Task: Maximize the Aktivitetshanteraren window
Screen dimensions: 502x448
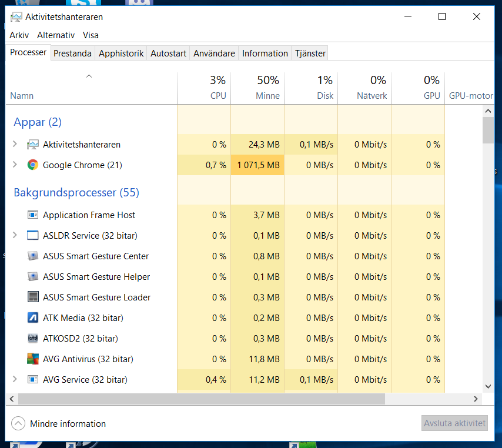Action: [x=442, y=16]
